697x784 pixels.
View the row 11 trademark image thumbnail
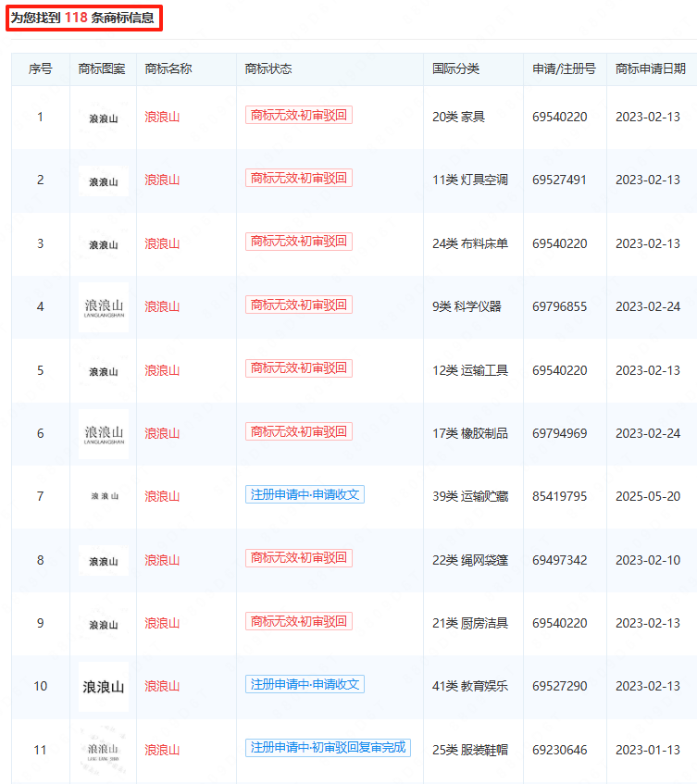(x=103, y=750)
